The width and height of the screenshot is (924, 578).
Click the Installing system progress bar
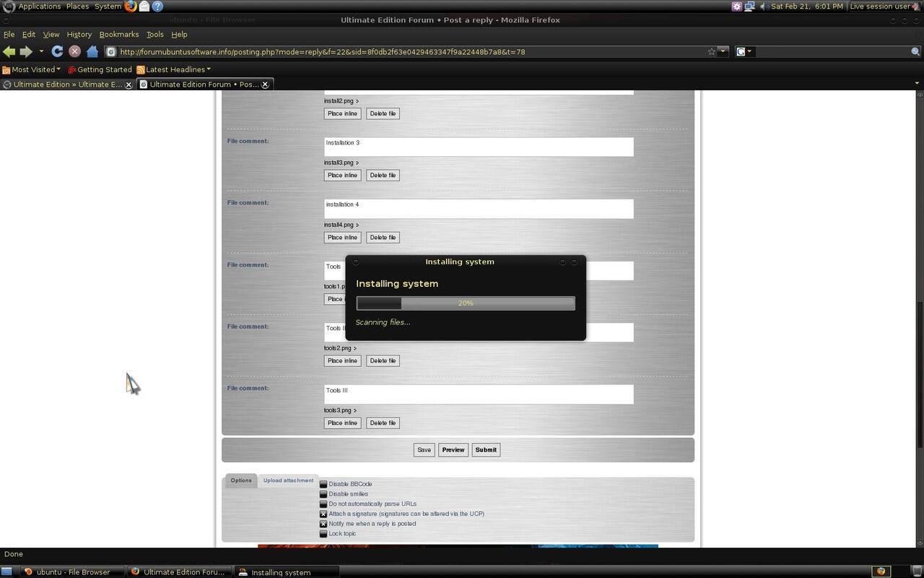coord(466,303)
